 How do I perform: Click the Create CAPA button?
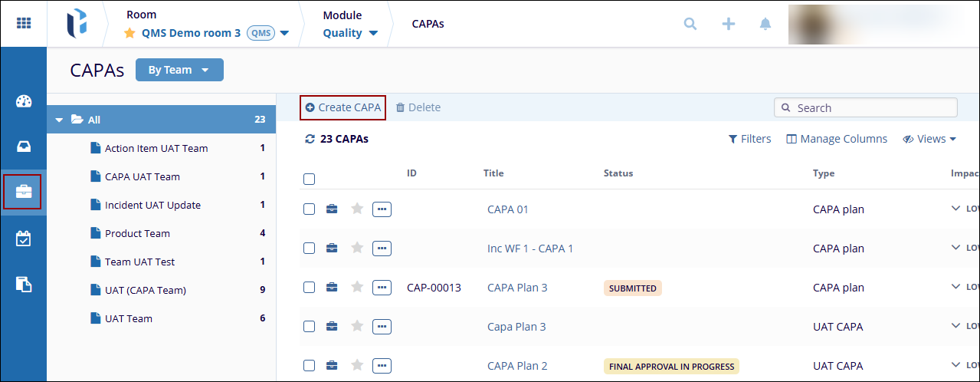coord(343,107)
